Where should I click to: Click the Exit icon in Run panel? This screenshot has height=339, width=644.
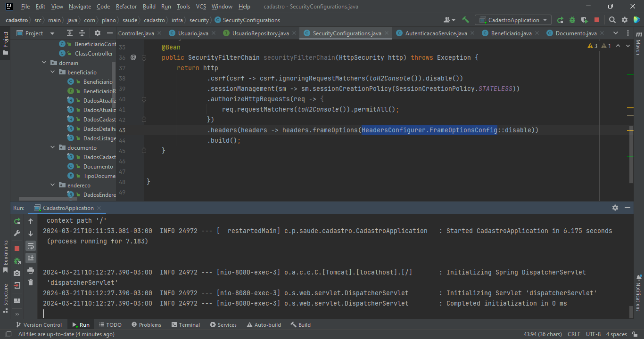(x=17, y=285)
